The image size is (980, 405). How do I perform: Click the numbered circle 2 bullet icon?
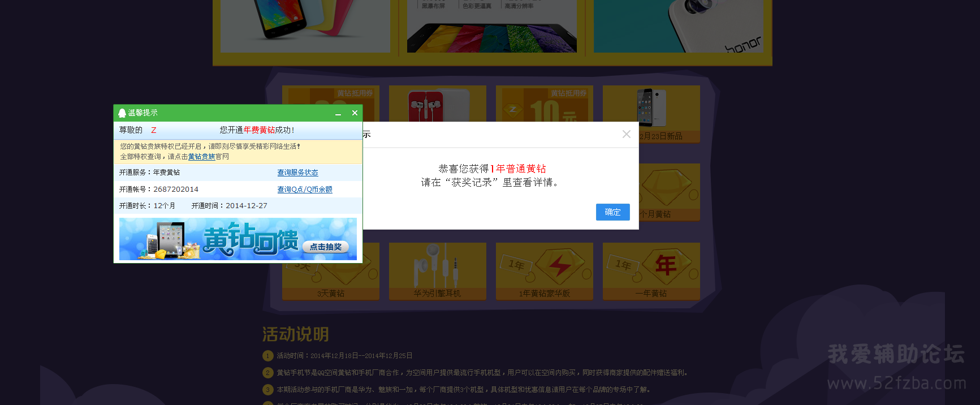pyautogui.click(x=268, y=373)
